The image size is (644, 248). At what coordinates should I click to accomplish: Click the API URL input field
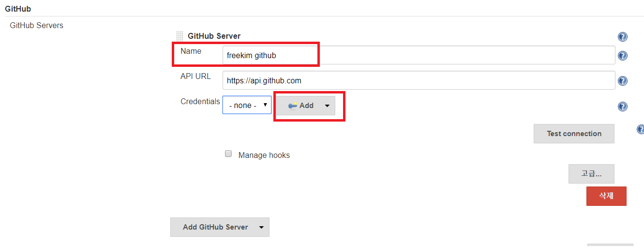(419, 80)
